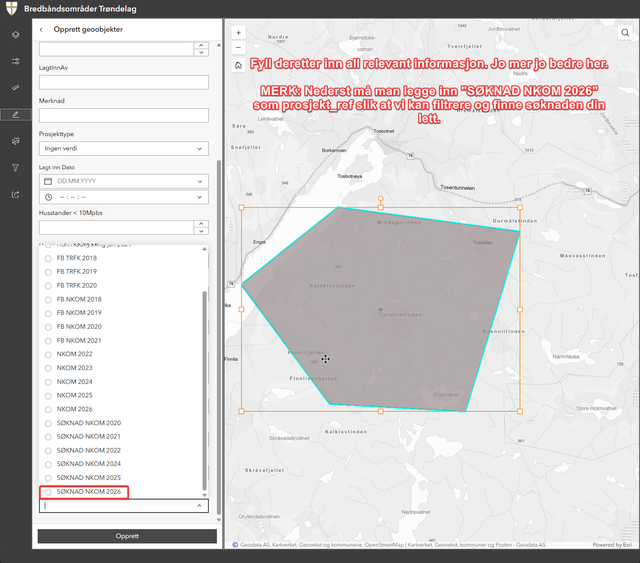Screen dimensions: 640x563
Task: Reset map with the home button
Action: tap(238, 65)
